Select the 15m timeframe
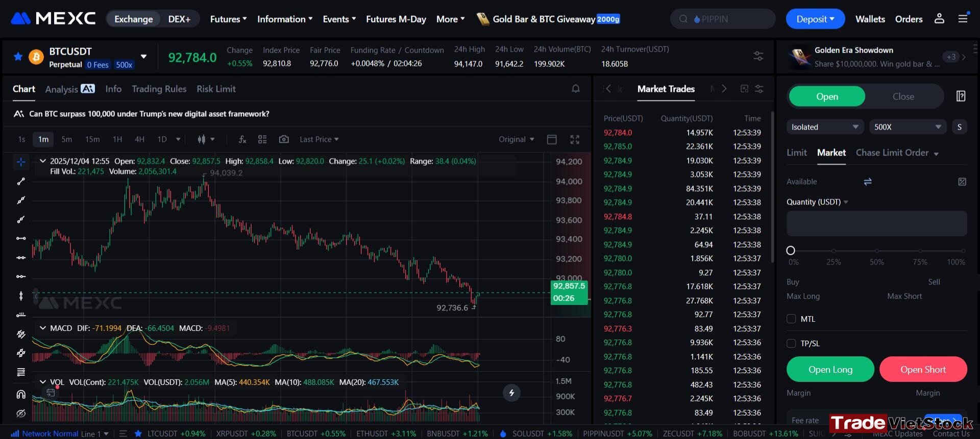 92,139
